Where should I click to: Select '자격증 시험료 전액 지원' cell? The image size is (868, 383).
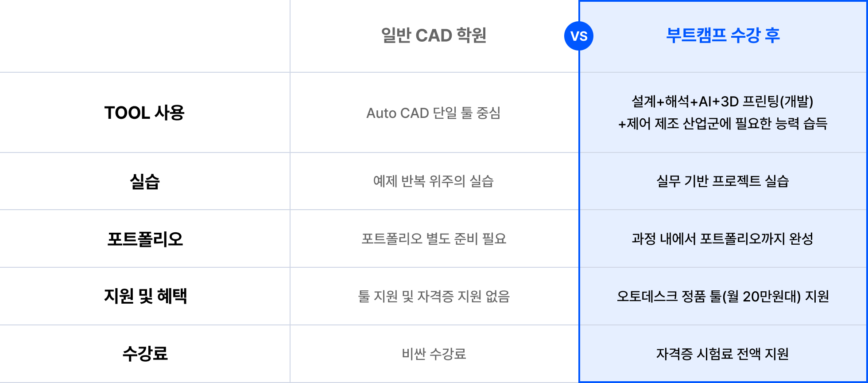pos(722,354)
